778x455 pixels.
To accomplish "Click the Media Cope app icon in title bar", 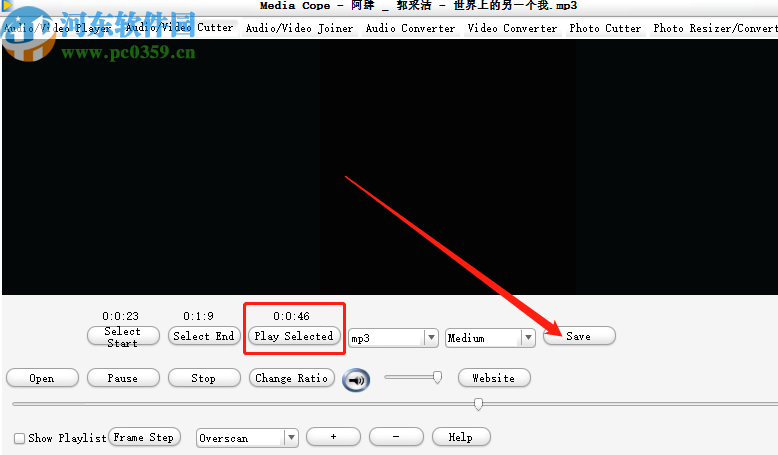I will [6, 5].
